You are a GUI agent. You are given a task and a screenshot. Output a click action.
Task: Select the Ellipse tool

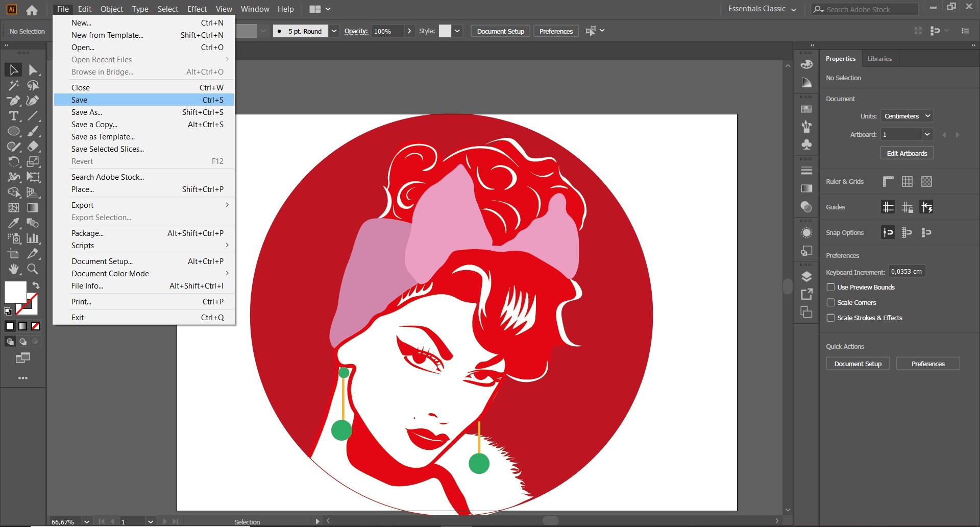click(13, 131)
